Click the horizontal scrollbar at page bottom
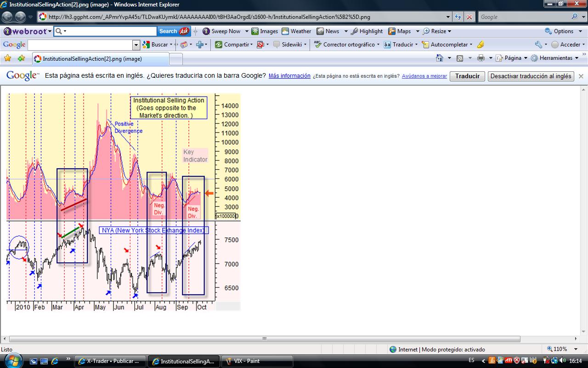 (x=264, y=339)
